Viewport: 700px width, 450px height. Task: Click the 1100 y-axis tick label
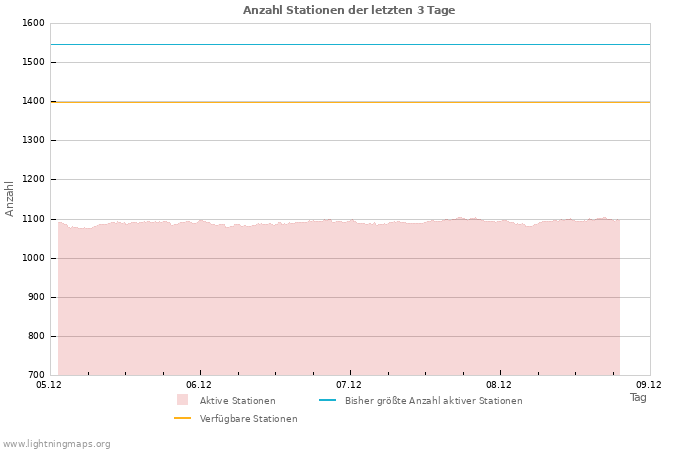[x=33, y=219]
